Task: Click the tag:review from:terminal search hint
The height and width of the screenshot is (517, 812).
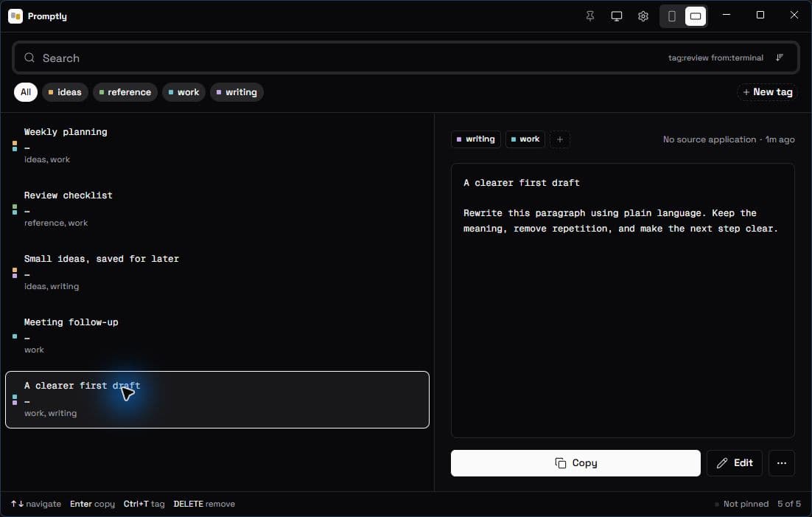Action: (715, 58)
